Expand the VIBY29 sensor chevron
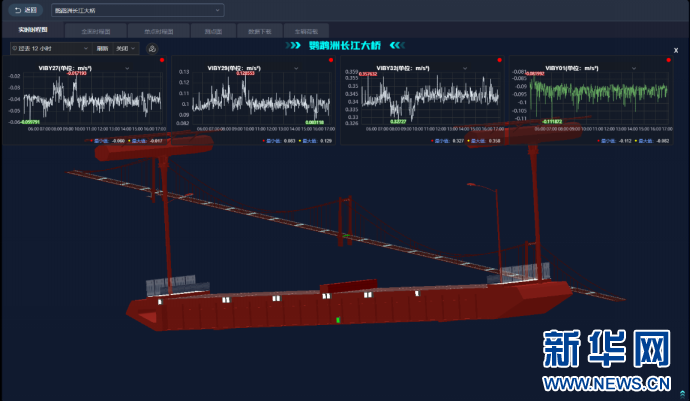This screenshot has width=690, height=402. [x=295, y=68]
